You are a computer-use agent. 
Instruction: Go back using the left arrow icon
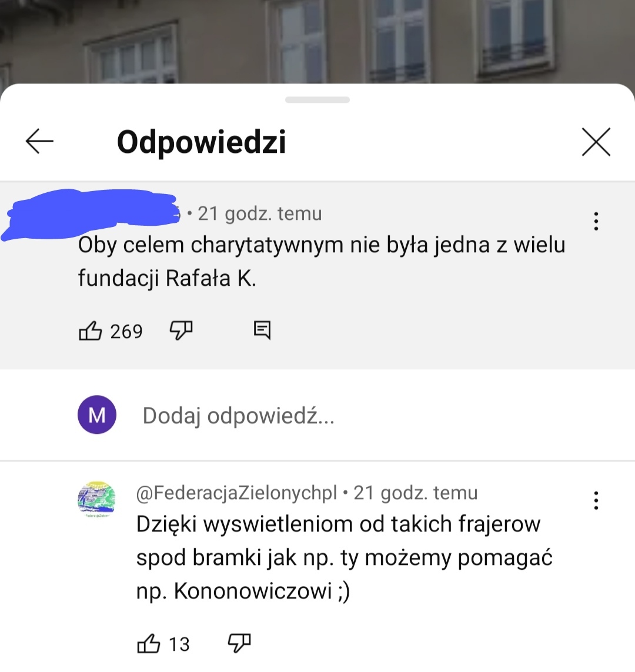[39, 141]
